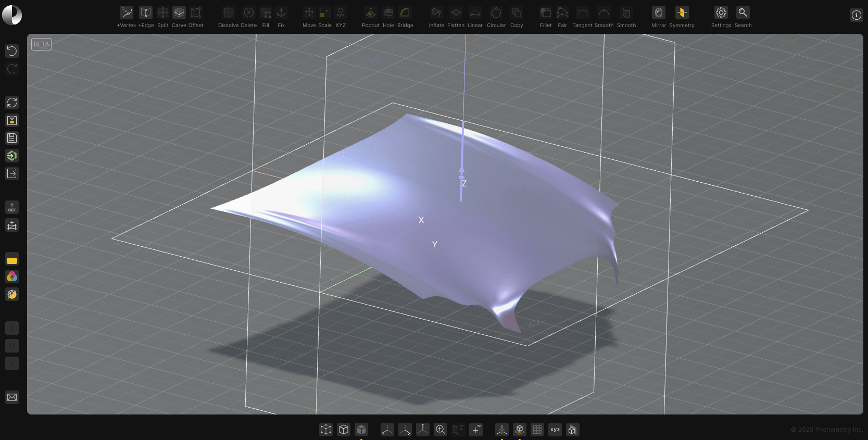Activate the +Edge tool
The image size is (868, 440).
pos(146,12)
